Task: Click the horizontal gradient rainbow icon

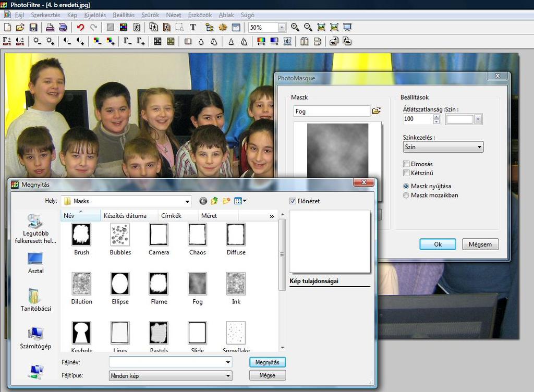Action: 261,42
